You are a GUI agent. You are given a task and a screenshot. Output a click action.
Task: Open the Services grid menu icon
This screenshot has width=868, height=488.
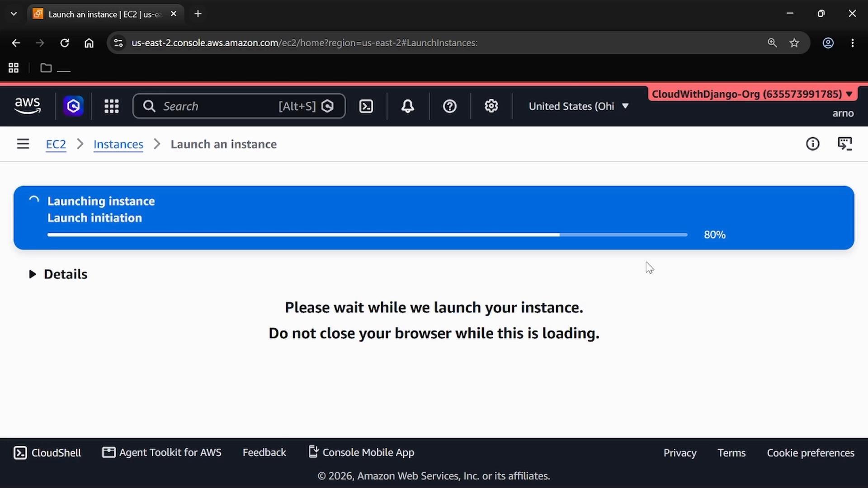[x=111, y=106]
